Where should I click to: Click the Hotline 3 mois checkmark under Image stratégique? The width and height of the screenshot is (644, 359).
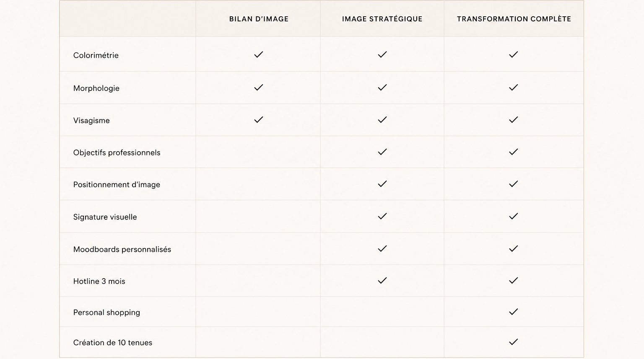382,281
